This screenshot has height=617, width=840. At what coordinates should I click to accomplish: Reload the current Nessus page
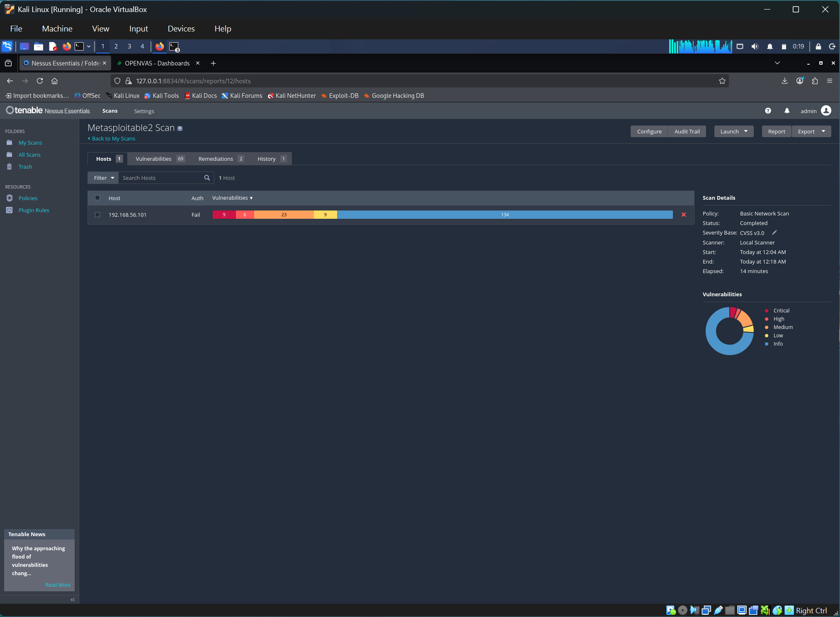(40, 81)
